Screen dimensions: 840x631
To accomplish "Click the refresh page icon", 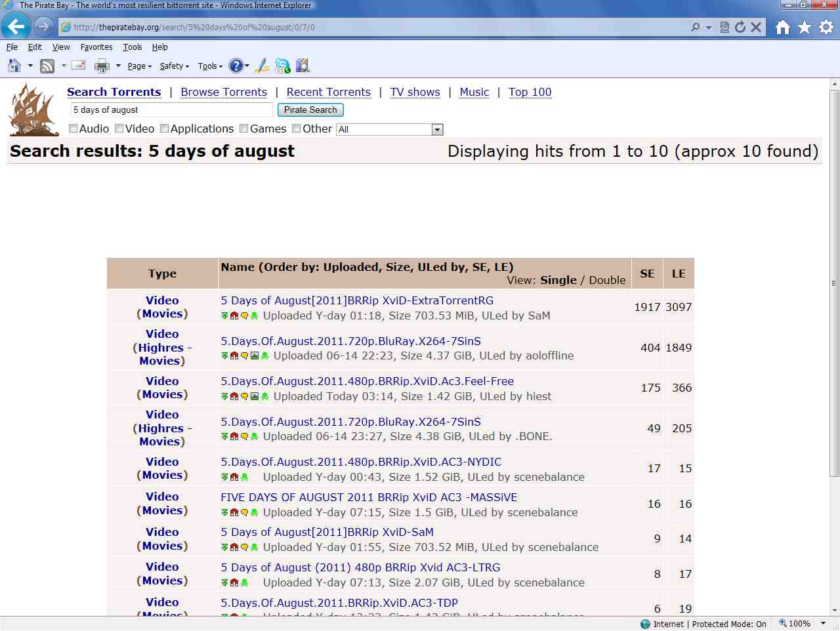I will 740,27.
